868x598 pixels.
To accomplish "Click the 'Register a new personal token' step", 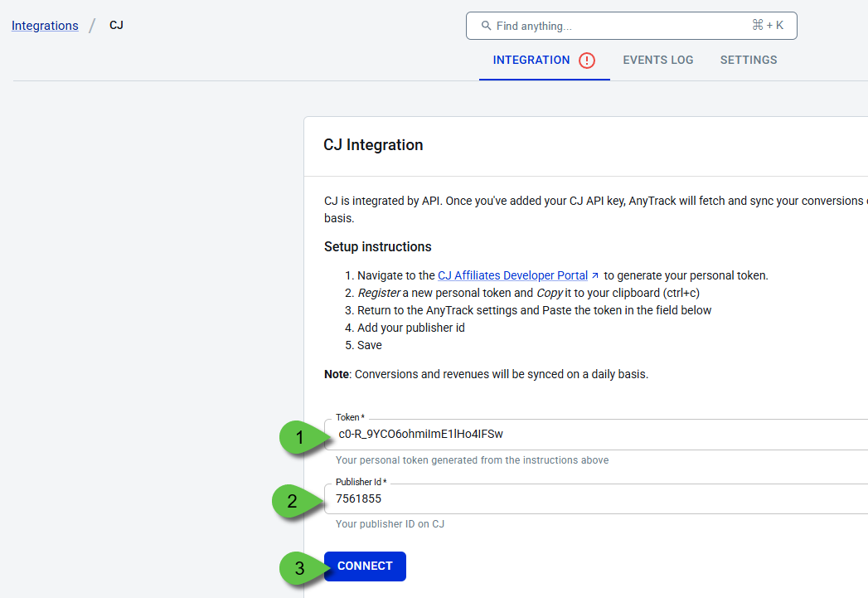I will point(528,293).
